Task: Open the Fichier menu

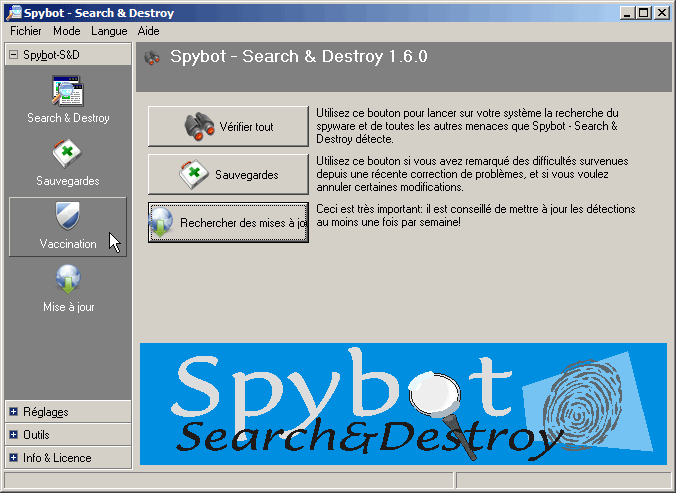Action: pyautogui.click(x=26, y=31)
